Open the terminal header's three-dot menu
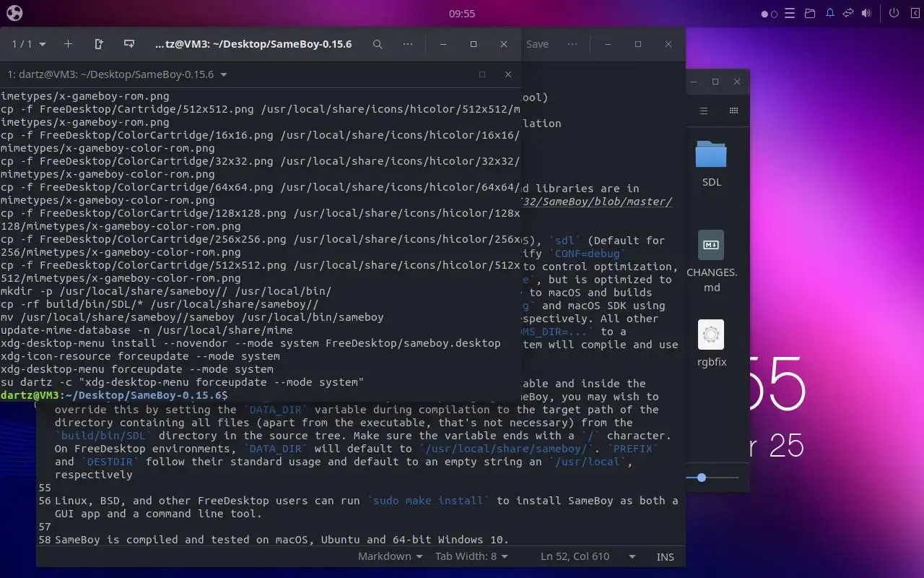This screenshot has width=924, height=578. click(408, 44)
